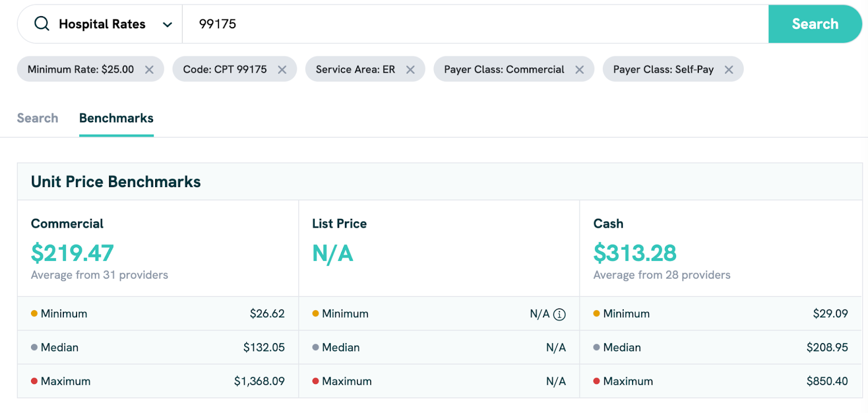Remove the Code: CPT 99175 filter
Viewport: 868px width, 413px height.
point(282,70)
